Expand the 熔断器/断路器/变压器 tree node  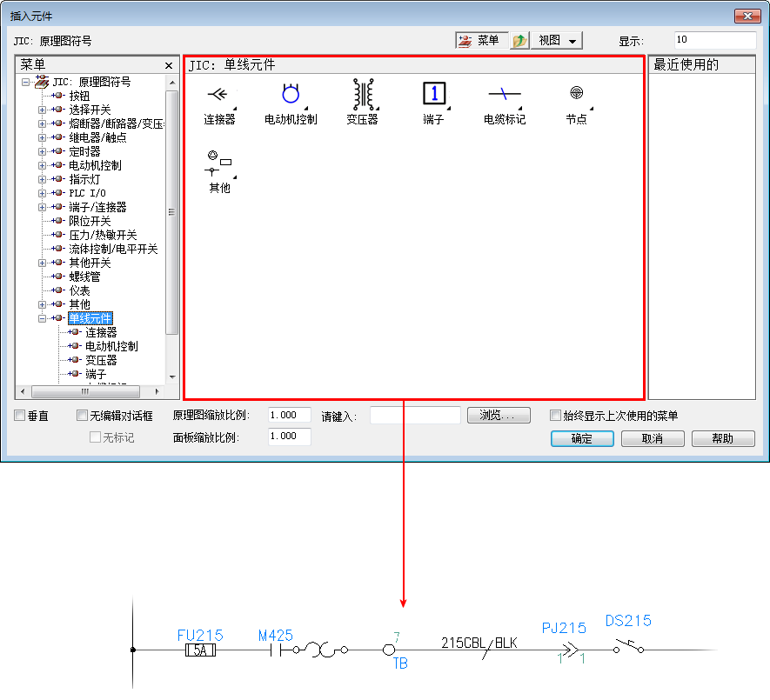click(43, 123)
